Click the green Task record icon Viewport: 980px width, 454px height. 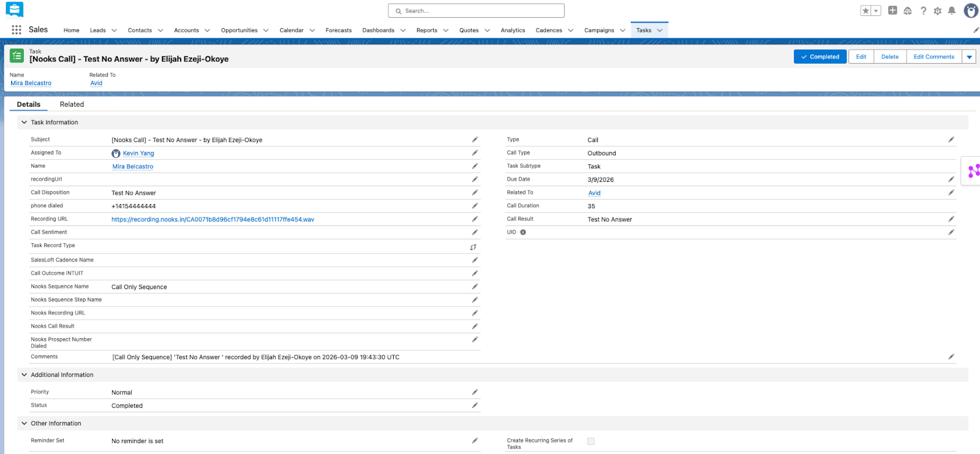(17, 56)
